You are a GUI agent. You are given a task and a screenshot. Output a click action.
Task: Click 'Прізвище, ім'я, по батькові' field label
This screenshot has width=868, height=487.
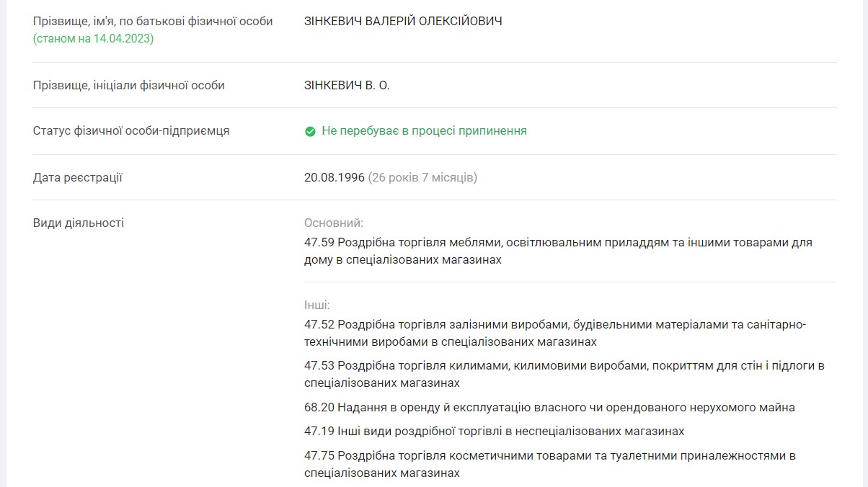153,22
